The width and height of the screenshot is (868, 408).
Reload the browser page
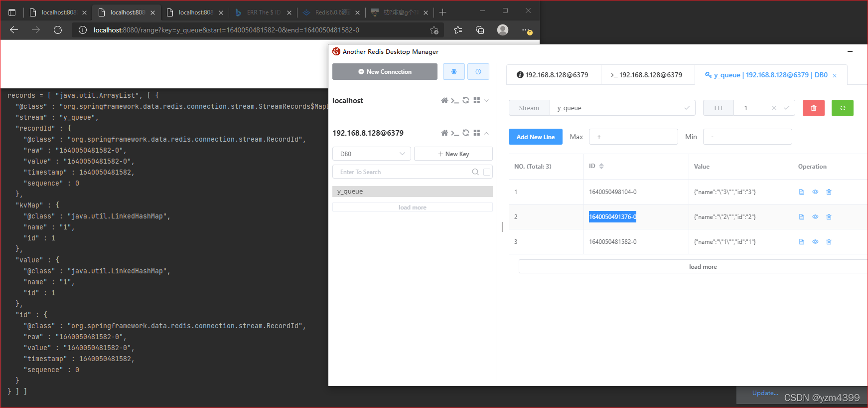[x=58, y=30]
